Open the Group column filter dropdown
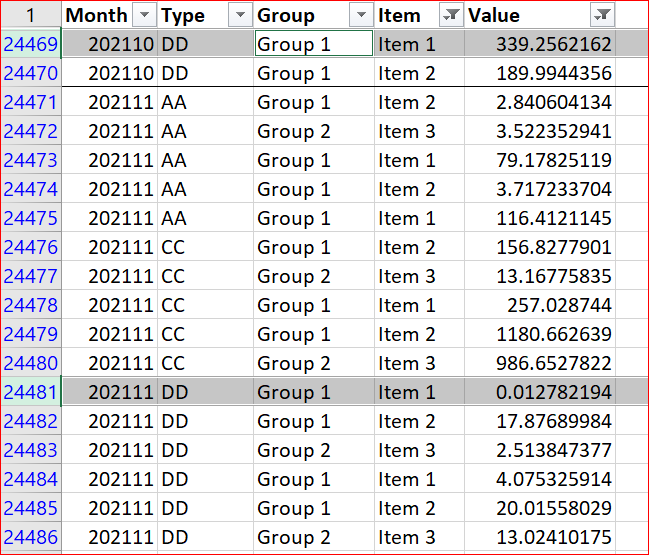Image resolution: width=649 pixels, height=555 pixels. 361,15
